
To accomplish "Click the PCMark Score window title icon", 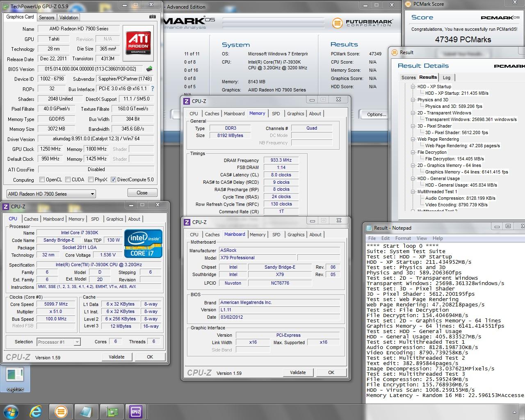I will click(x=409, y=4).
